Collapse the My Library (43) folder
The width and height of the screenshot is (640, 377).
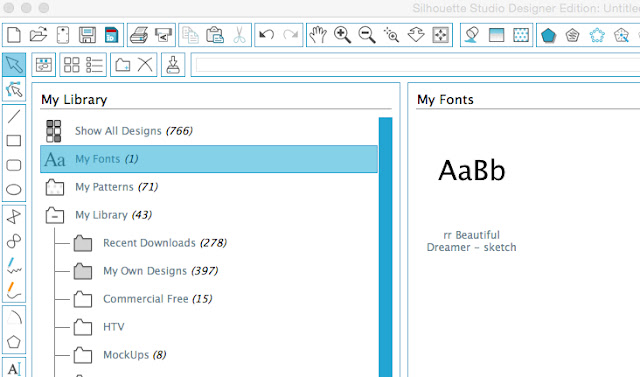click(55, 215)
